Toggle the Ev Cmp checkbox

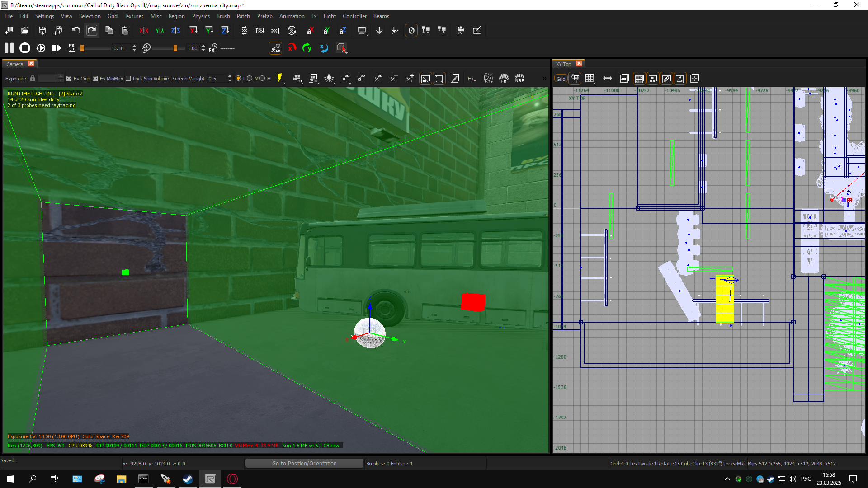[69, 79]
